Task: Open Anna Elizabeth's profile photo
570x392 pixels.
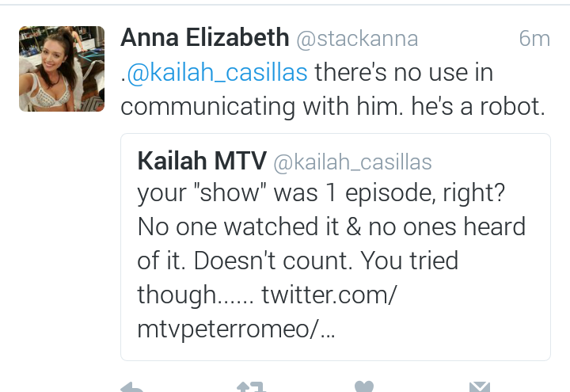Action: click(x=62, y=69)
